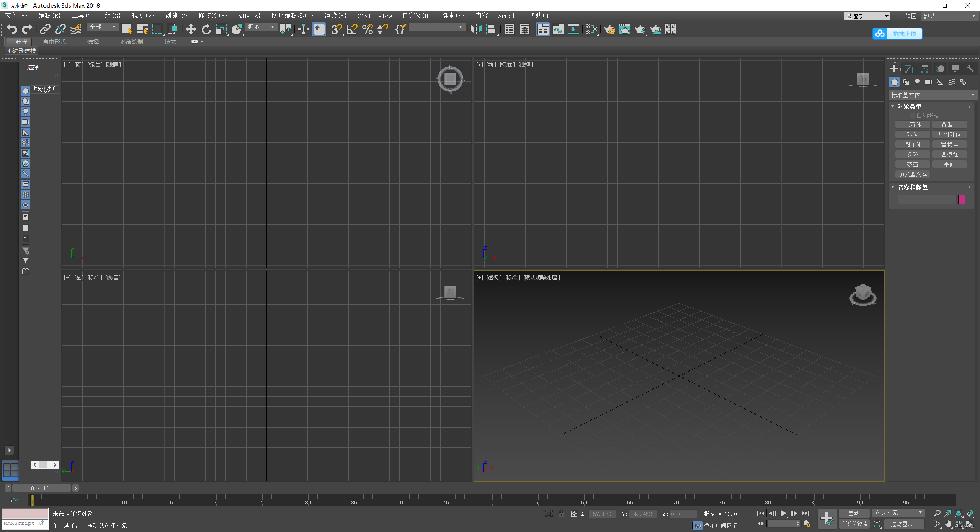Screen dimensions: 980x532
Task: Open the pink object color swatch
Action: (x=961, y=199)
